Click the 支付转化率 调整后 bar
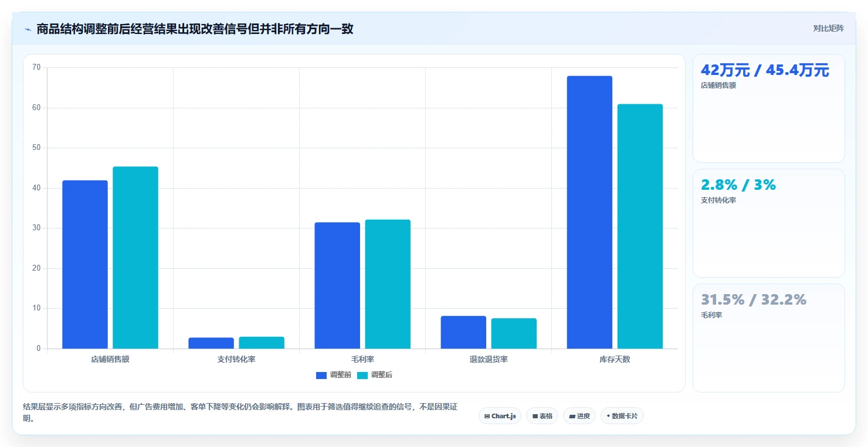 coord(262,343)
